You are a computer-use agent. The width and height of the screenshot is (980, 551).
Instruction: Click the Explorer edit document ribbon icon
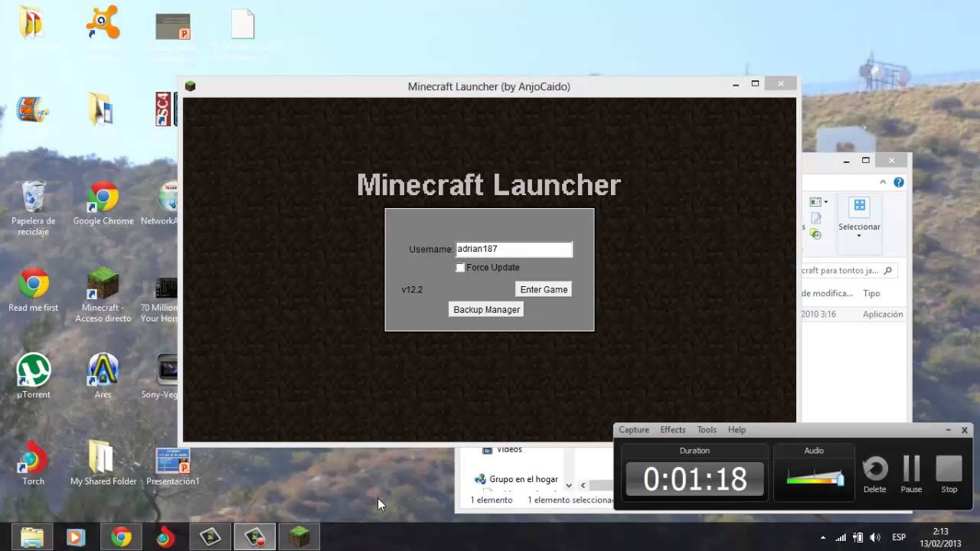point(816,218)
